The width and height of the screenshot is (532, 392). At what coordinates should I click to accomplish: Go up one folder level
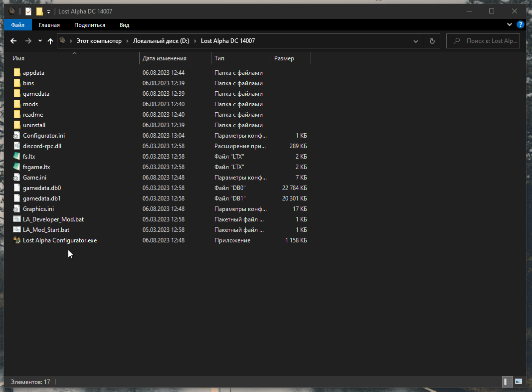click(50, 41)
